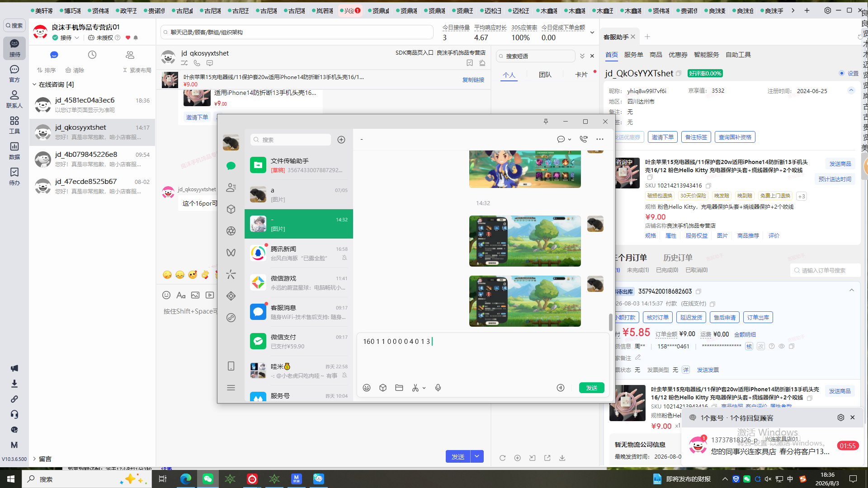Switch to the 智能服务 tab
The height and width of the screenshot is (488, 868).
pos(707,55)
